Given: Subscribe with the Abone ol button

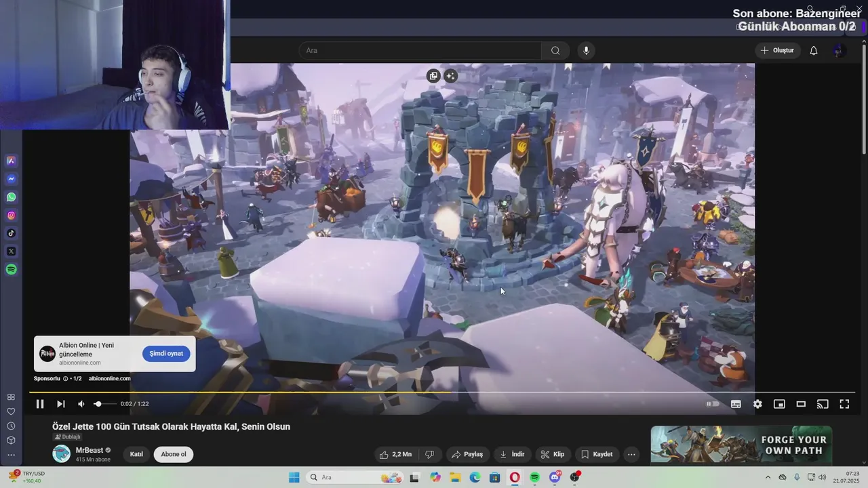Looking at the screenshot, I should pos(174,454).
